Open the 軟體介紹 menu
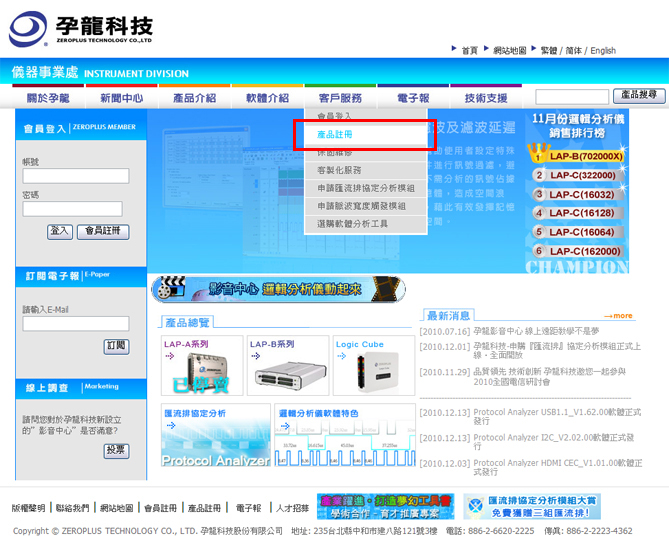This screenshot has width=669, height=547. pos(268,98)
